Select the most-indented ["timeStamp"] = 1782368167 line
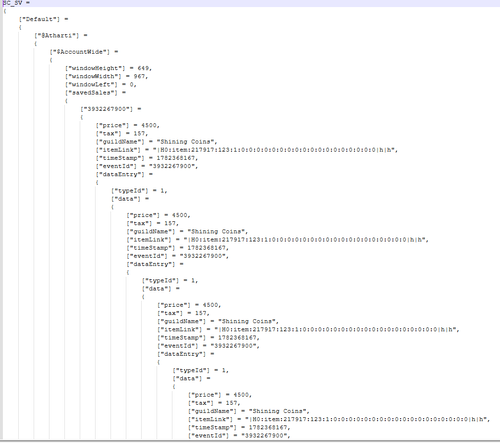The width and height of the screenshot is (500, 443). 239,428
